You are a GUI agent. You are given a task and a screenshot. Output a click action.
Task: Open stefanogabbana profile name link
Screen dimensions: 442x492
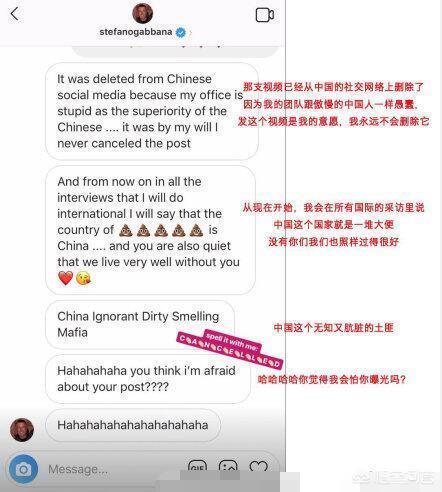pyautogui.click(x=136, y=32)
